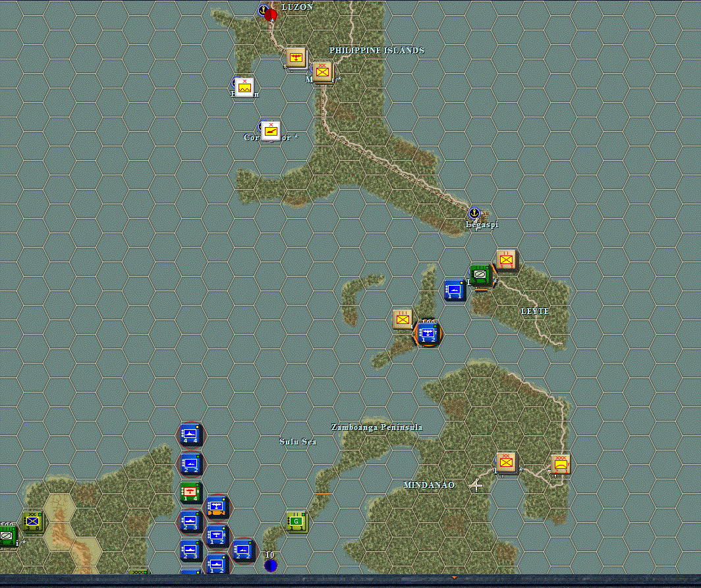701x588 pixels.
Task: Select the green G garrison counter near Zamboanga
Action: click(296, 520)
